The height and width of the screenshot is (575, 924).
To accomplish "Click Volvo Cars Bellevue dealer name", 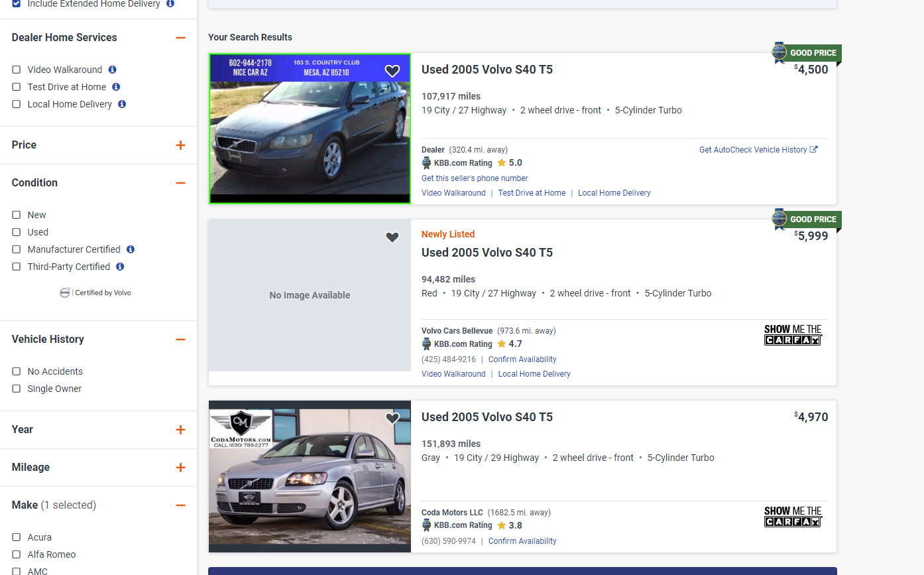I will coord(457,331).
